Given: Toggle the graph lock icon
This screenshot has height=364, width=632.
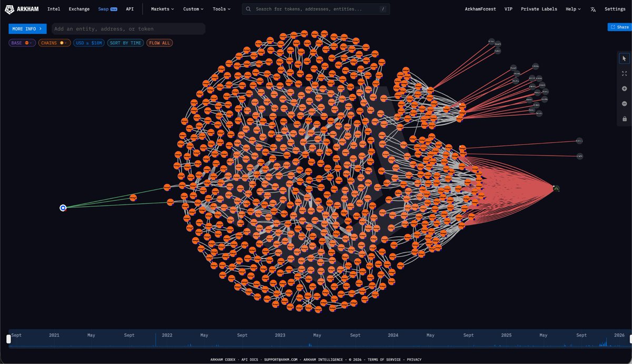Looking at the screenshot, I should pos(624,119).
